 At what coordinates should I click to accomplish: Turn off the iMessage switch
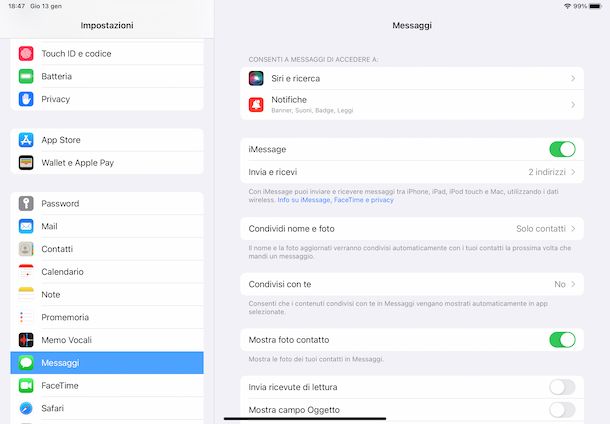coord(562,149)
